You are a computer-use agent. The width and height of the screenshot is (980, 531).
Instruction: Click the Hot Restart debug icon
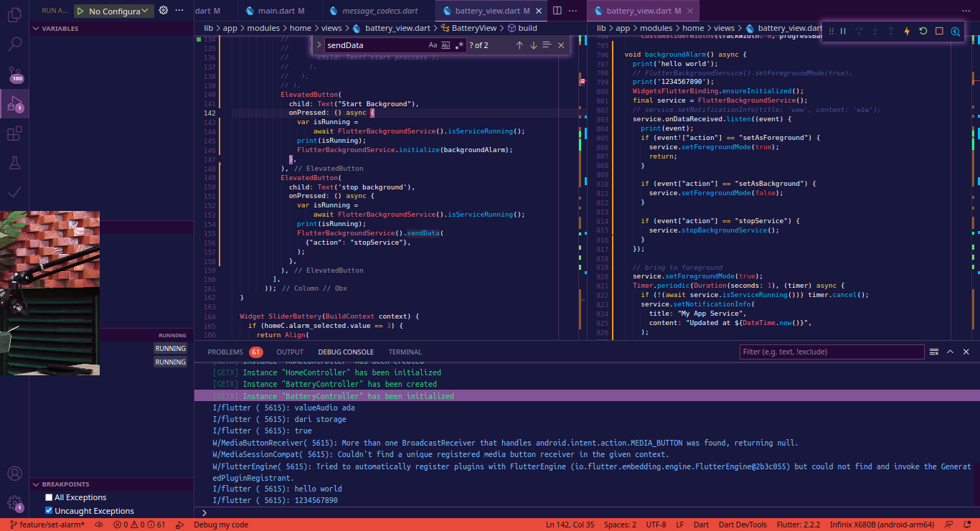(923, 31)
